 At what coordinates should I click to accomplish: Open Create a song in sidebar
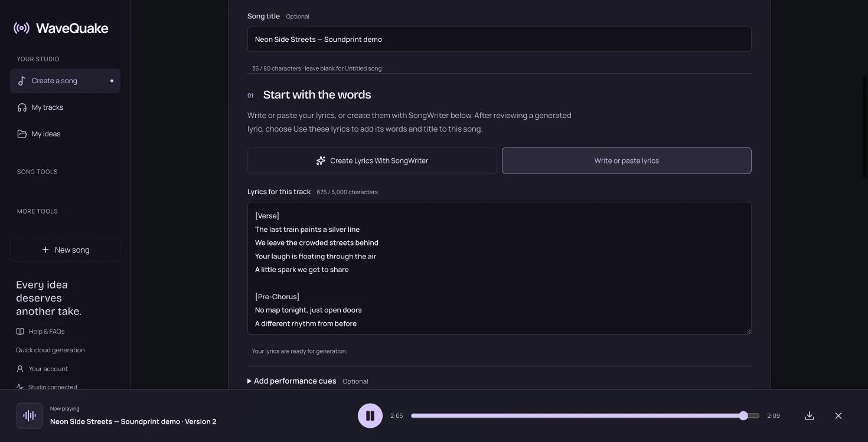65,81
